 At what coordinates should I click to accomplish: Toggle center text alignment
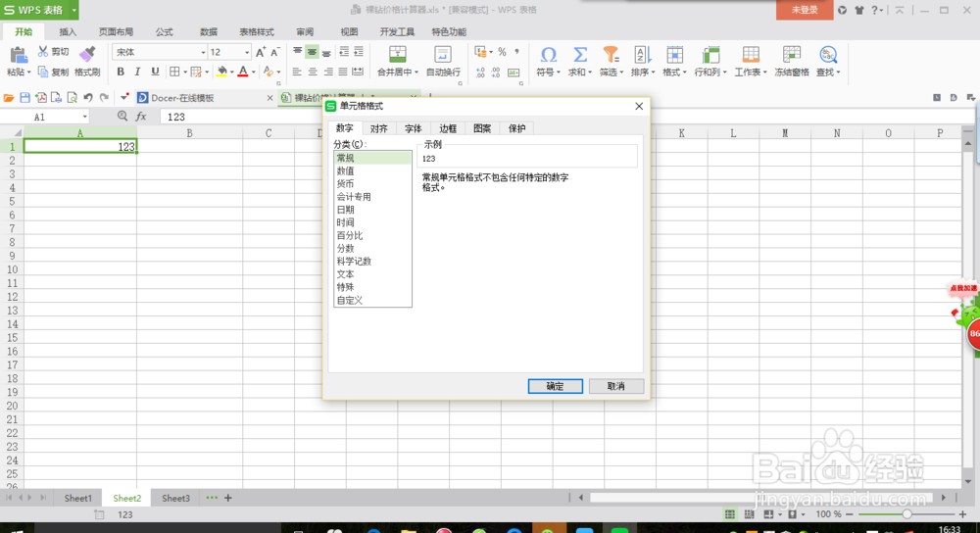(x=313, y=72)
